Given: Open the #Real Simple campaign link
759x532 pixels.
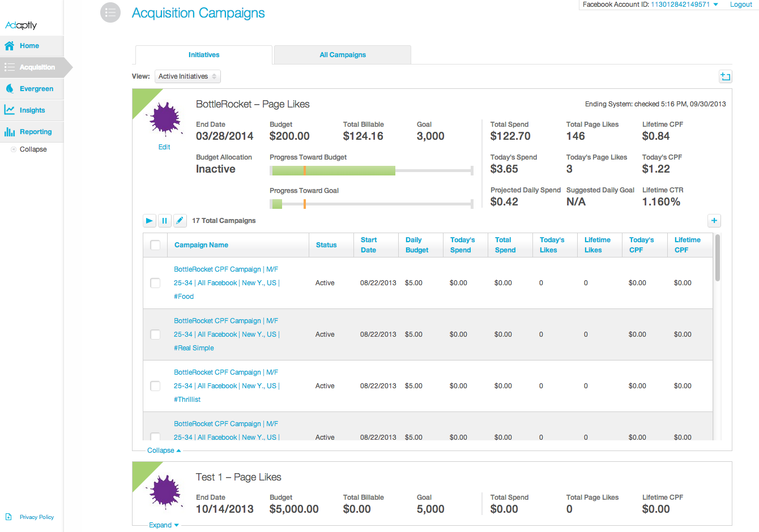Looking at the screenshot, I should pyautogui.click(x=227, y=334).
